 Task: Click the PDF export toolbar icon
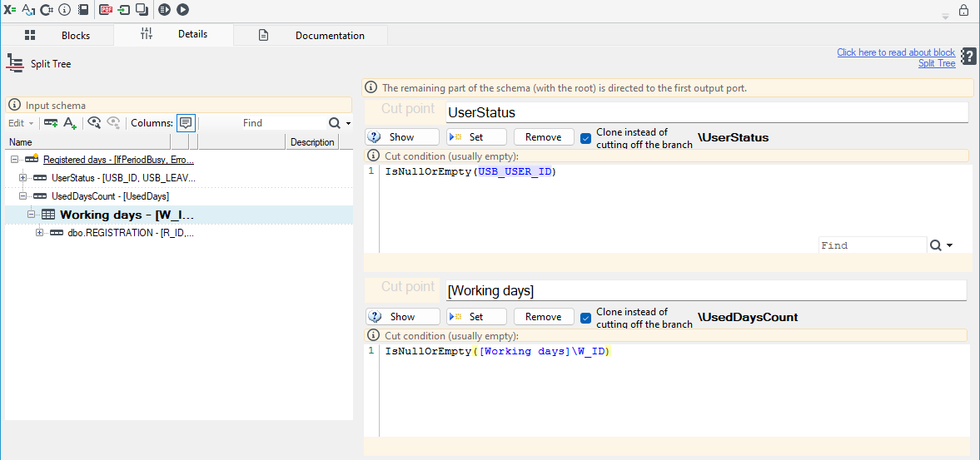107,10
